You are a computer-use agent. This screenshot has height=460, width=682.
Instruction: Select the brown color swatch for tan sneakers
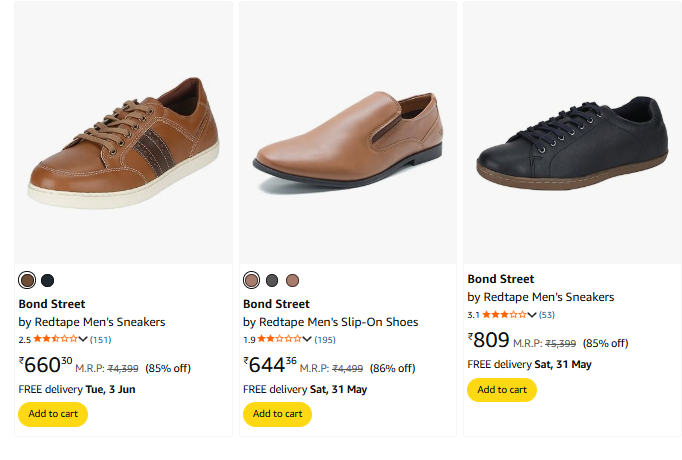click(27, 280)
